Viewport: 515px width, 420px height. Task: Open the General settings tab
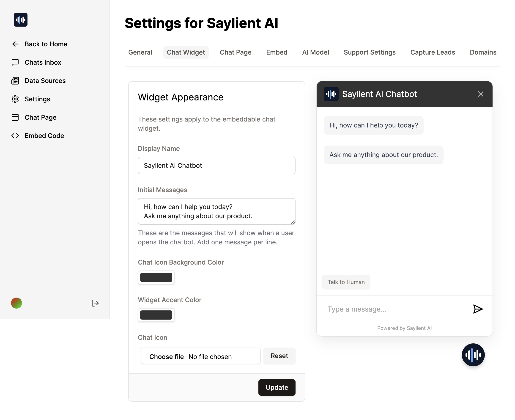(x=140, y=52)
